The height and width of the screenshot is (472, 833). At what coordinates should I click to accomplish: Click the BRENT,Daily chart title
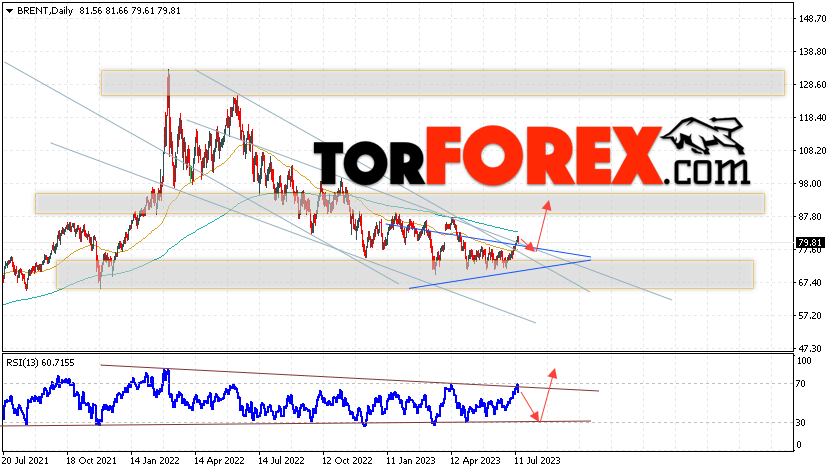tap(45, 11)
